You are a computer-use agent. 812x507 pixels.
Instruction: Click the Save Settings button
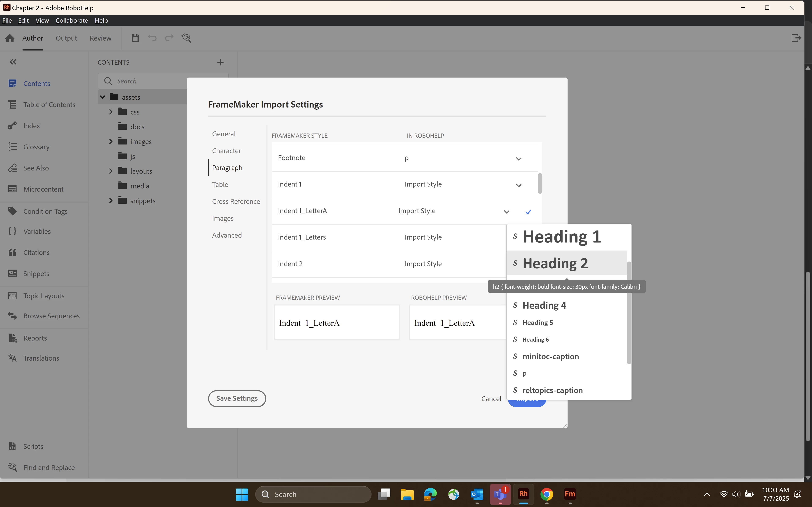pos(237,398)
